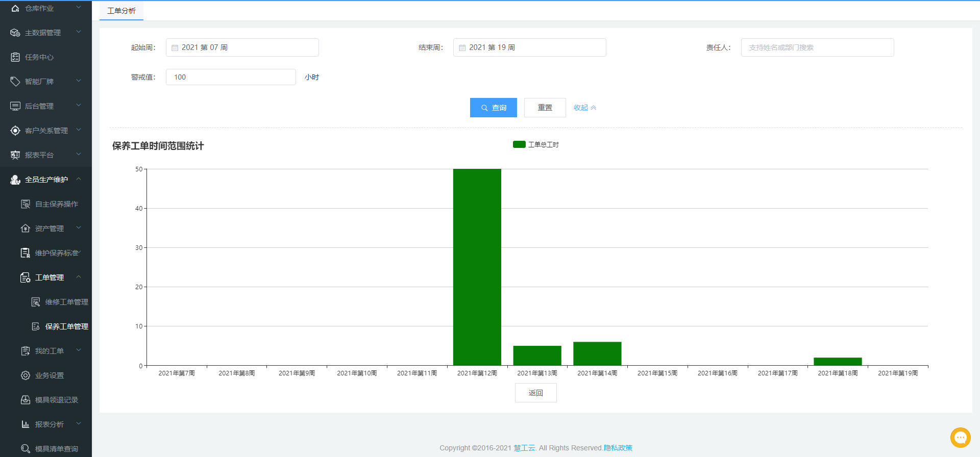Expand the 仓库作业 menu chevron

point(79,8)
